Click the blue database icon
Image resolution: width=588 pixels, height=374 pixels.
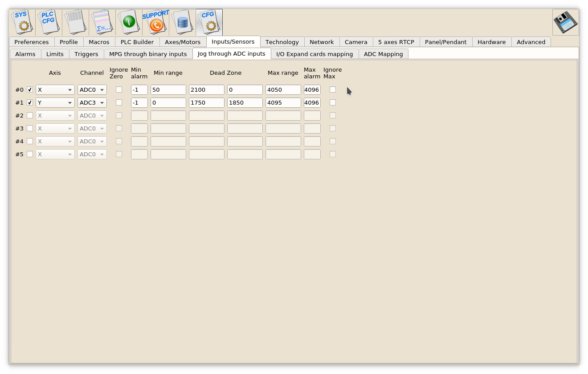tap(182, 22)
